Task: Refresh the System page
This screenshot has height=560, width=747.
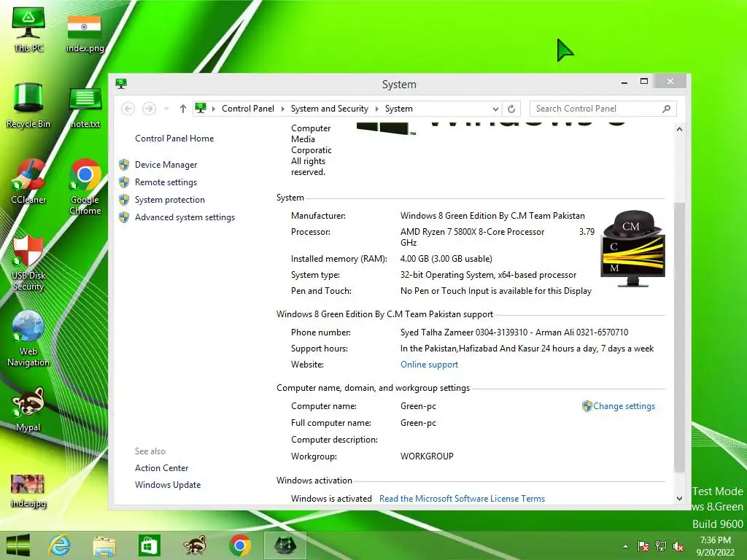Action: (x=511, y=109)
